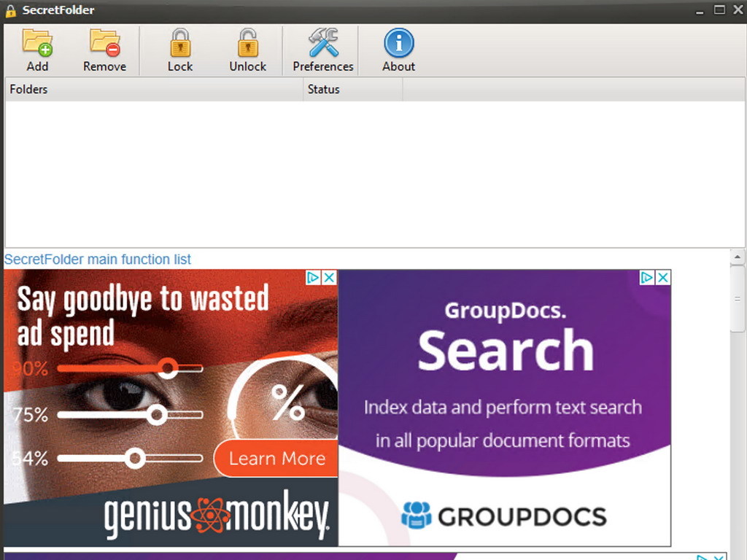The width and height of the screenshot is (747, 560).
Task: Click the 90% slider handle in ad
Action: (x=168, y=368)
